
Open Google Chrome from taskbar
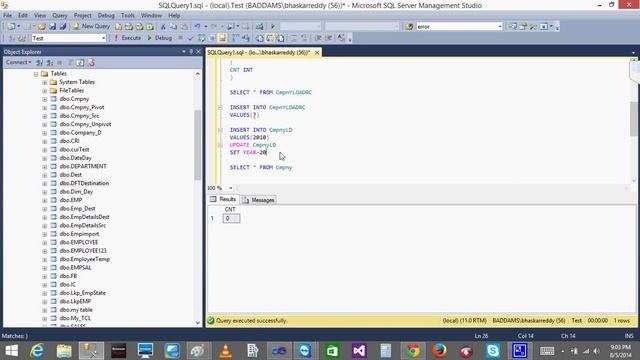[413, 351]
